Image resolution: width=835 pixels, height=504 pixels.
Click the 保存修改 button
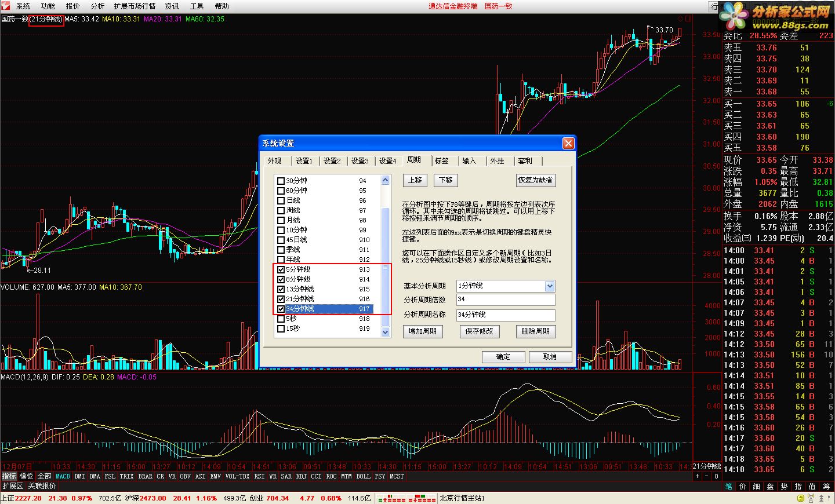pos(479,331)
